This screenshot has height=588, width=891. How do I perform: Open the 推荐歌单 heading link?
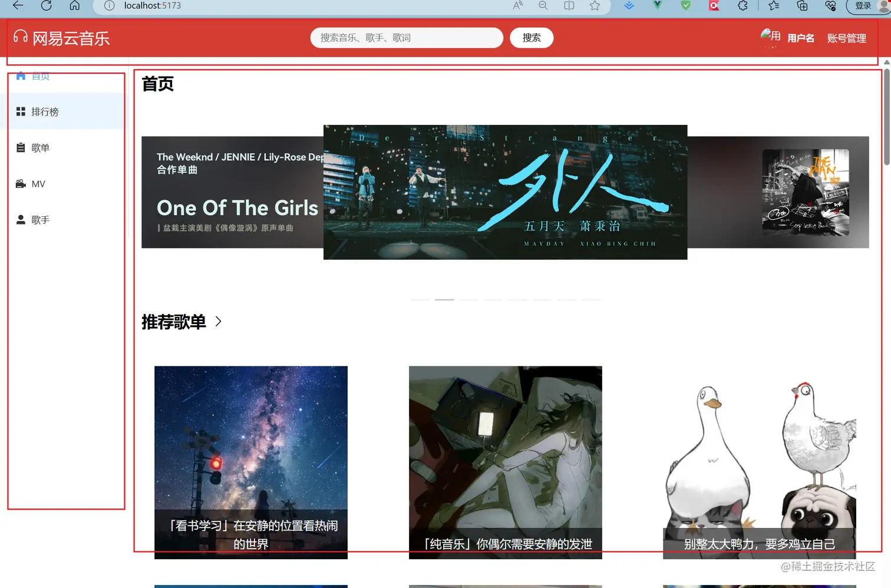point(174,322)
